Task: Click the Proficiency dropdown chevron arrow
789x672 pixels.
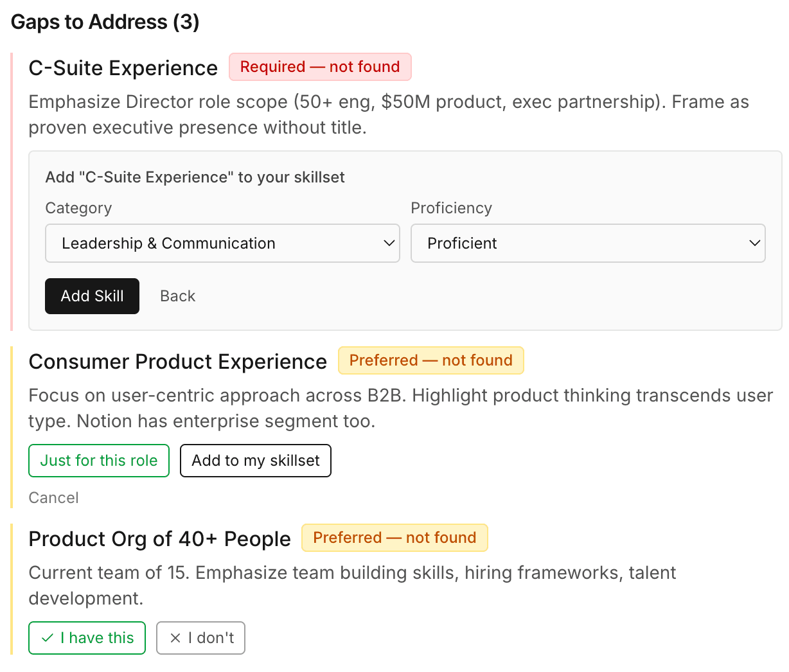Action: pyautogui.click(x=754, y=243)
